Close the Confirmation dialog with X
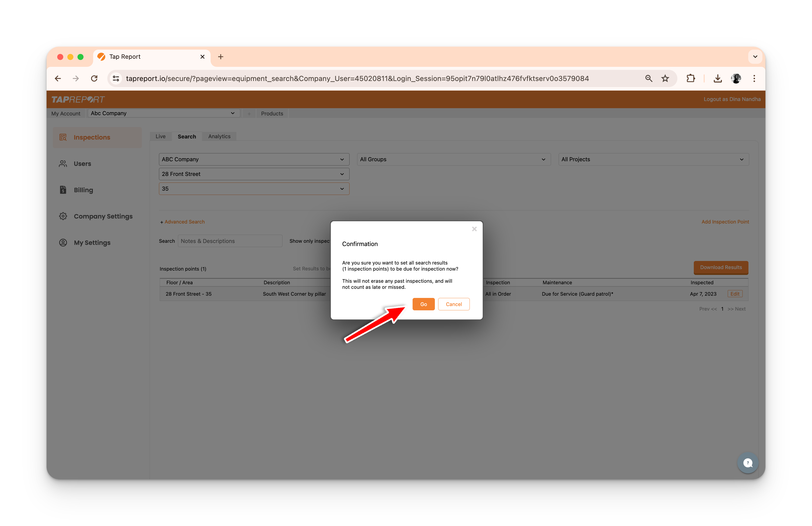Screen dimensions: 812x526 474,229
